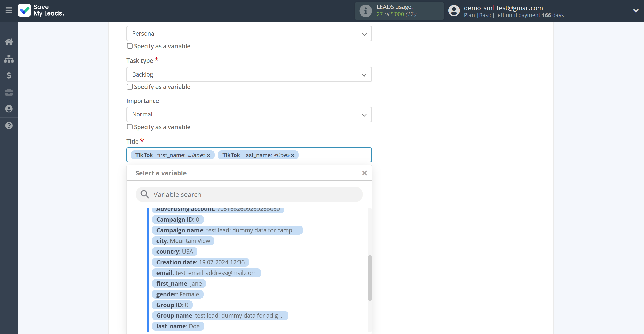The image size is (644, 334).
Task: Select the Group ID variable
Action: click(172, 305)
